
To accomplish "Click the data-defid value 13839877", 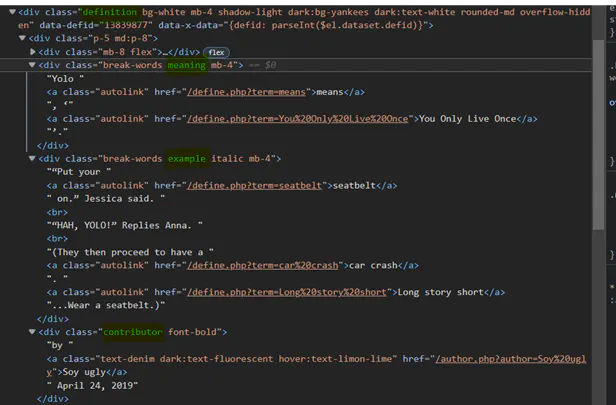I will pos(125,25).
